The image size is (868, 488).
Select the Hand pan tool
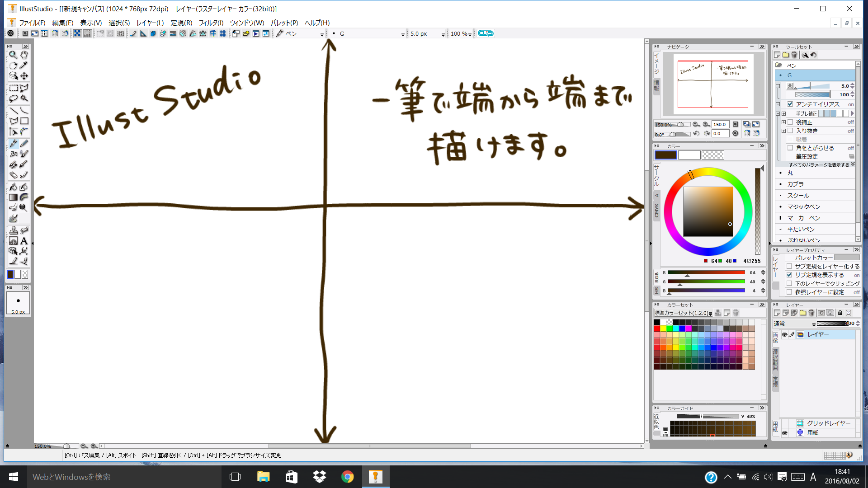click(24, 55)
